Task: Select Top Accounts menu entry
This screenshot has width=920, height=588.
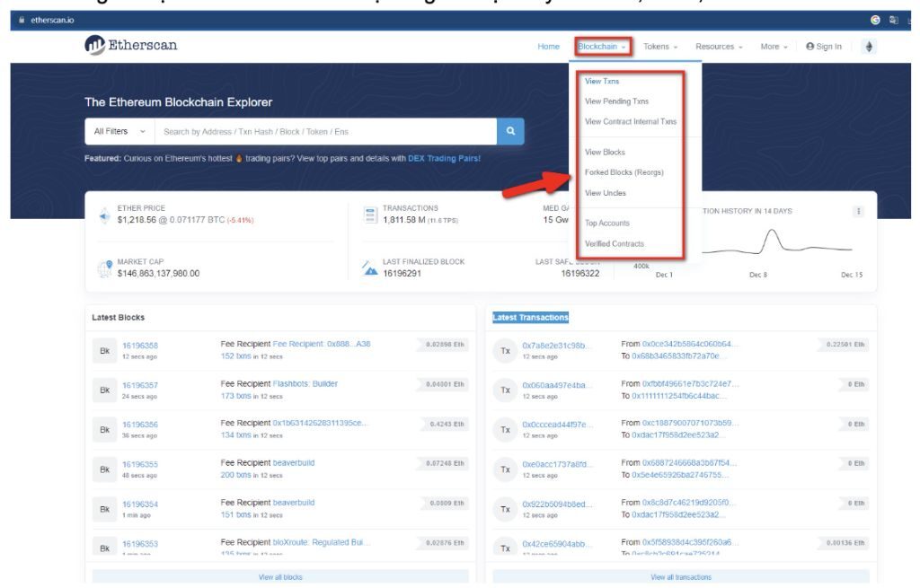Action: click(607, 224)
